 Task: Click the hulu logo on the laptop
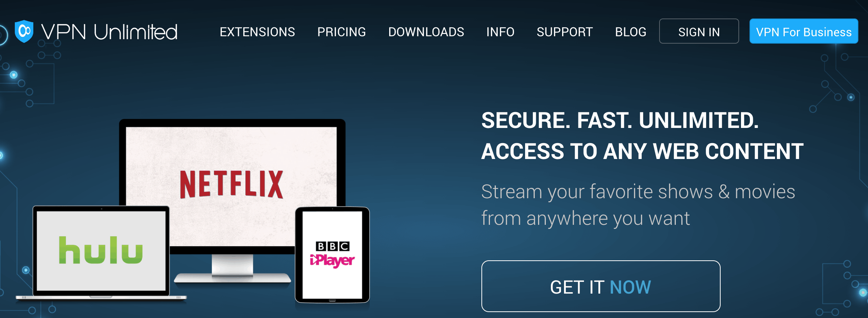pyautogui.click(x=101, y=250)
